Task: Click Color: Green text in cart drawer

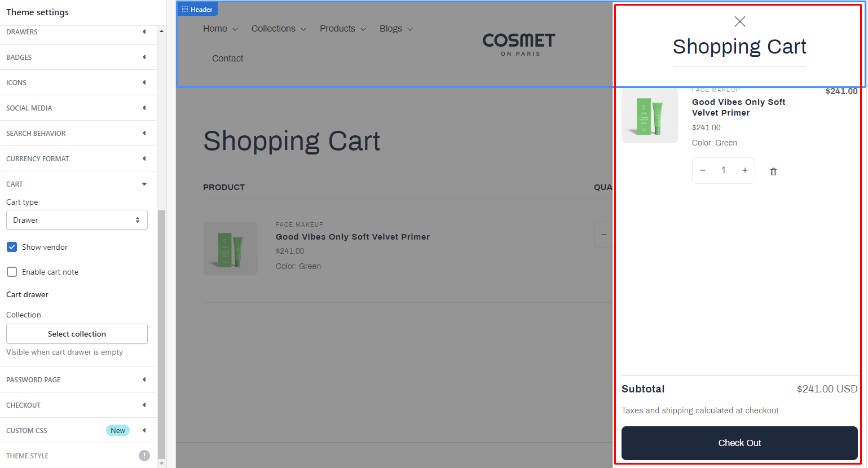Action: coord(715,143)
